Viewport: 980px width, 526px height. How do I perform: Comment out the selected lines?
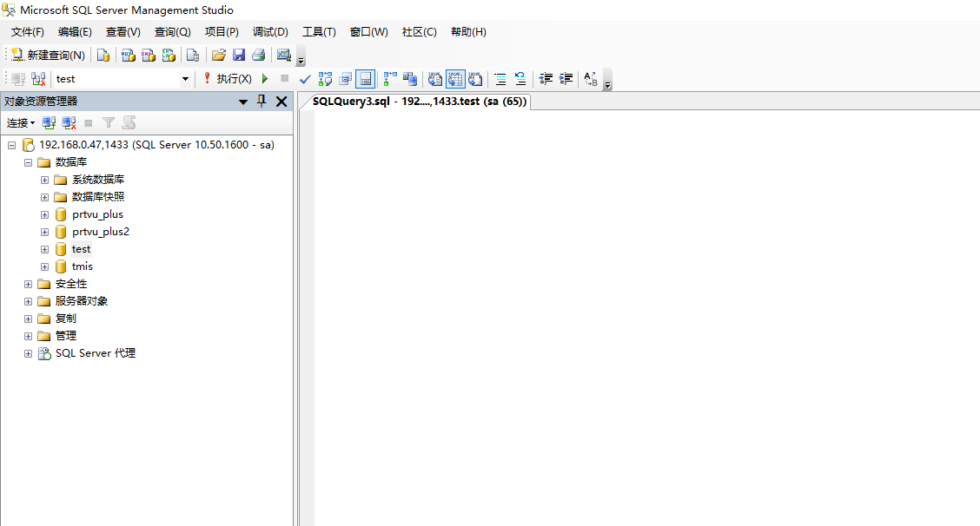click(500, 79)
